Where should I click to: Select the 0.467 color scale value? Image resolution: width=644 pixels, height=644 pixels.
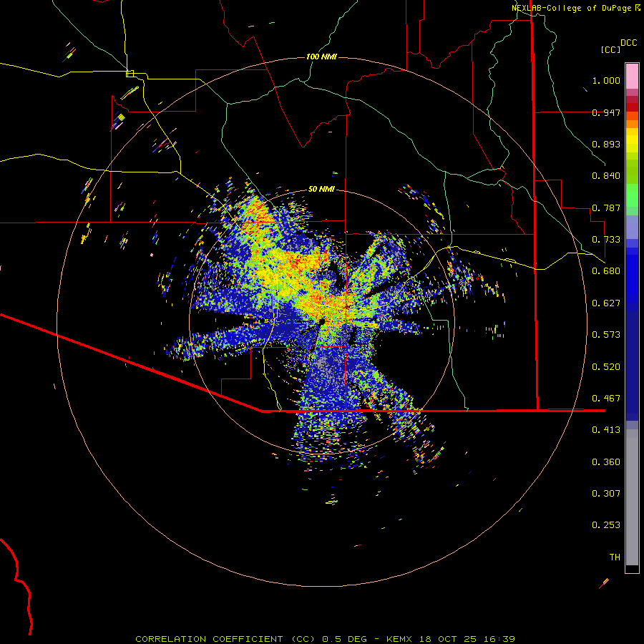(606, 399)
